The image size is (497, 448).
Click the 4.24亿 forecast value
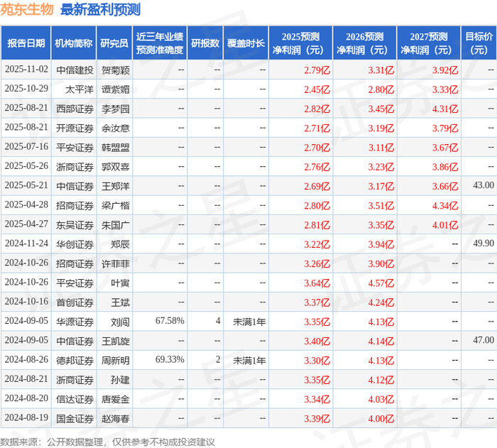tap(381, 302)
